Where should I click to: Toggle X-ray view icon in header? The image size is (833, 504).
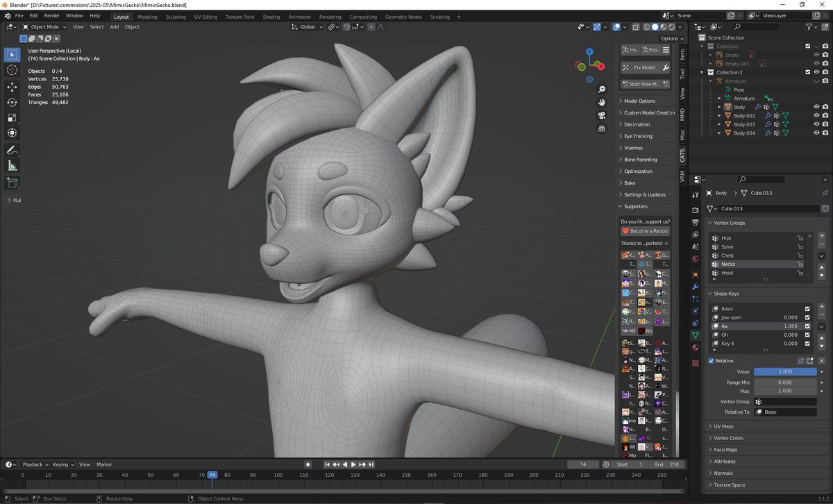(637, 26)
